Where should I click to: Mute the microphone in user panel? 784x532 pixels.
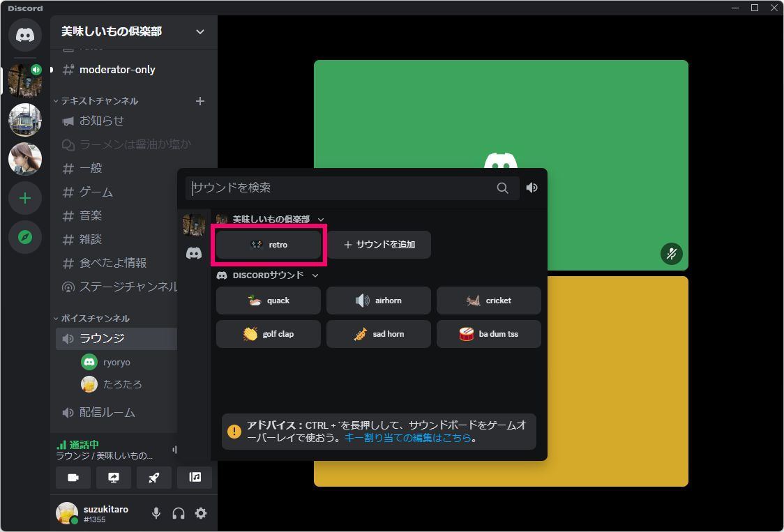[156, 513]
